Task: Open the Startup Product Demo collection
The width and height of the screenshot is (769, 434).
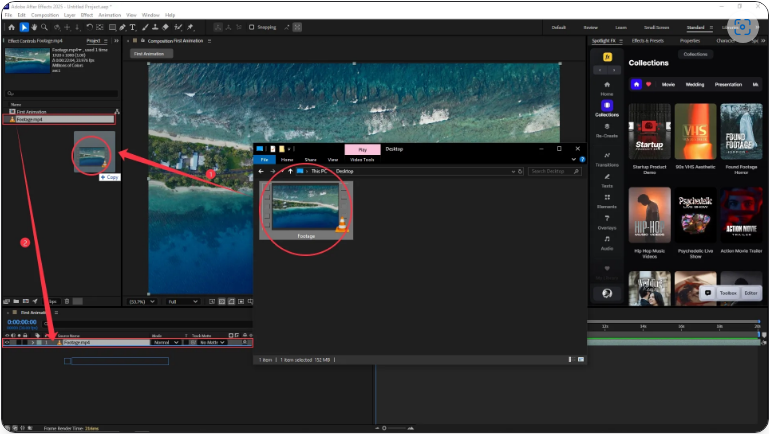Action: click(649, 139)
